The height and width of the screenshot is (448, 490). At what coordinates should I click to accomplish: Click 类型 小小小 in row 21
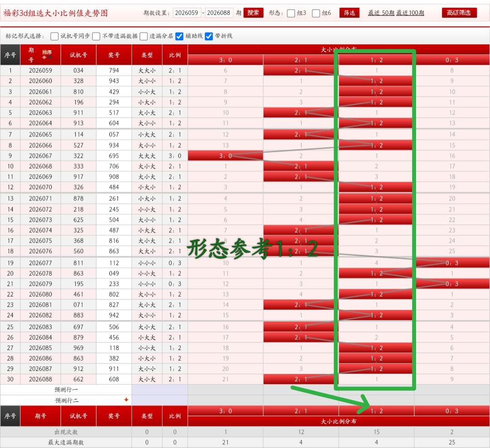coord(147,284)
